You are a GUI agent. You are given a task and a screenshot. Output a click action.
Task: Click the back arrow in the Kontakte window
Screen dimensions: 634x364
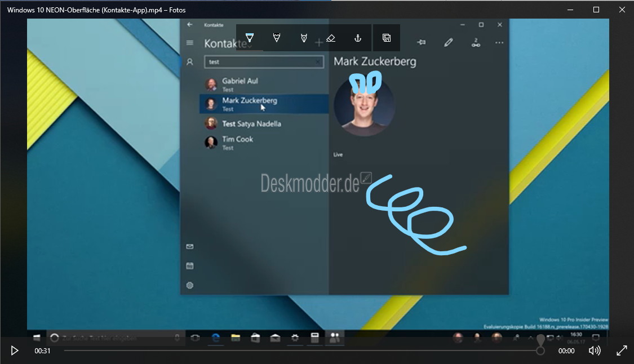(x=189, y=25)
